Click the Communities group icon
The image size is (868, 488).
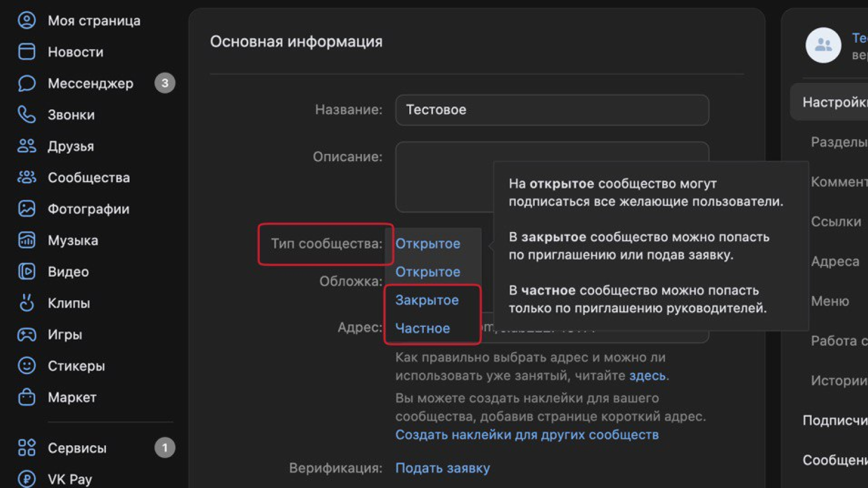click(x=26, y=178)
